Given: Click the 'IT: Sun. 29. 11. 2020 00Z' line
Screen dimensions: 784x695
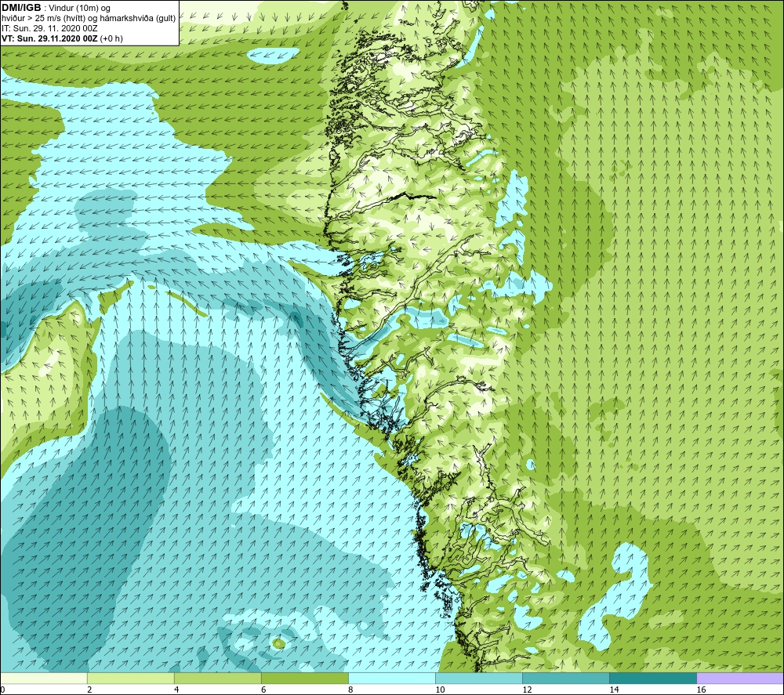Looking at the screenshot, I should pos(49,28).
